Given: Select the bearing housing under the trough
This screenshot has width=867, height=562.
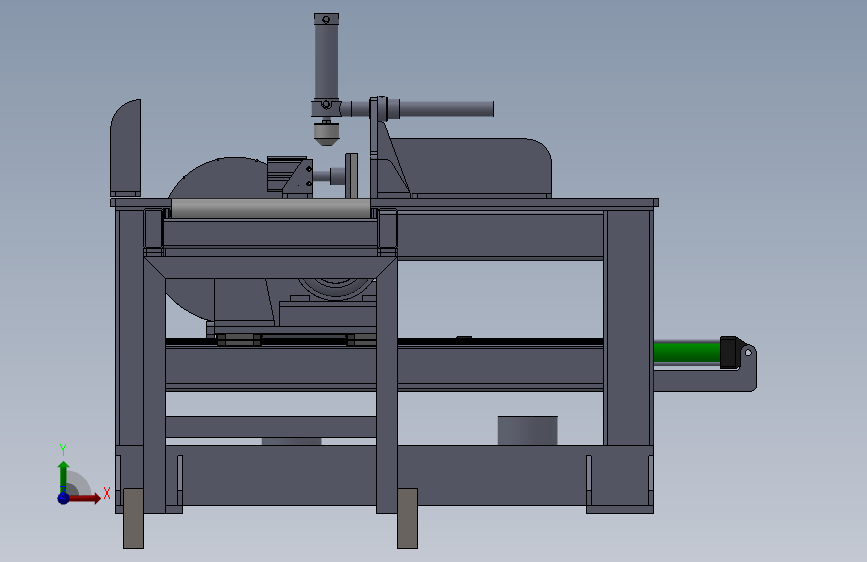Looking at the screenshot, I should [336, 289].
